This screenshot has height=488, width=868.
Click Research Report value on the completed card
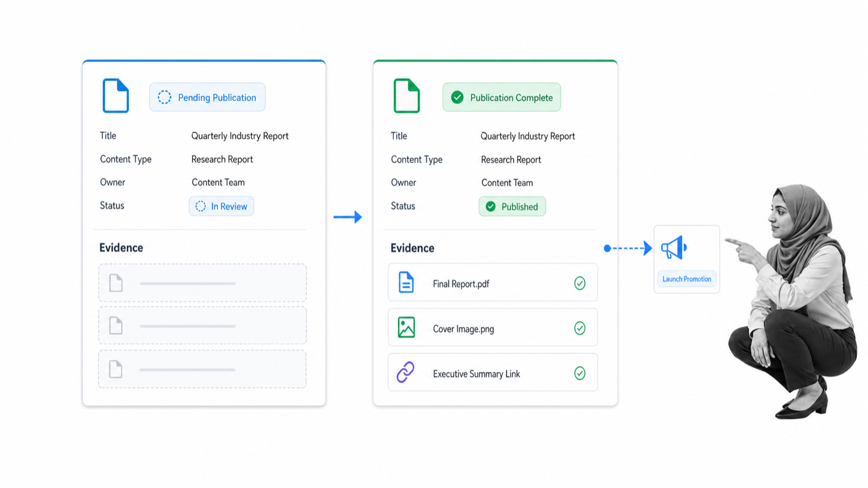point(511,160)
